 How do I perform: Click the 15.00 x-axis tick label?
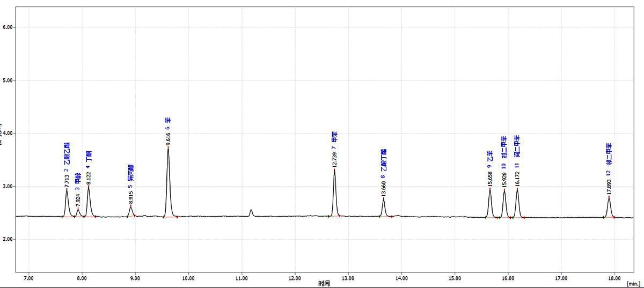pyautogui.click(x=455, y=278)
